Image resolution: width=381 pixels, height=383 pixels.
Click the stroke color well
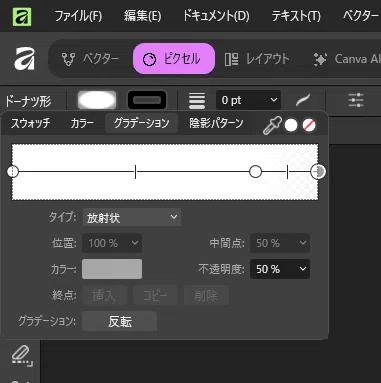click(147, 100)
